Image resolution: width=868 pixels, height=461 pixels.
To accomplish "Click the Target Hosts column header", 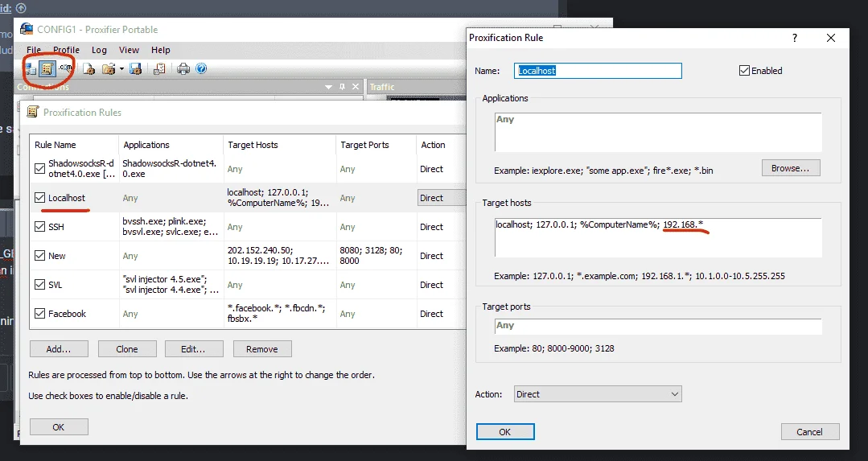I will [x=280, y=145].
